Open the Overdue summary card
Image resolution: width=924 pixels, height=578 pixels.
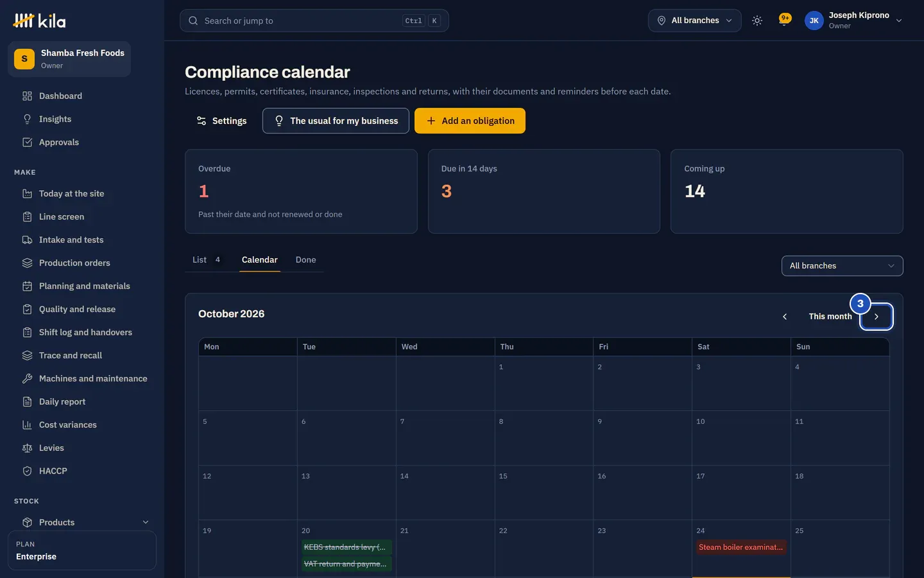[301, 191]
